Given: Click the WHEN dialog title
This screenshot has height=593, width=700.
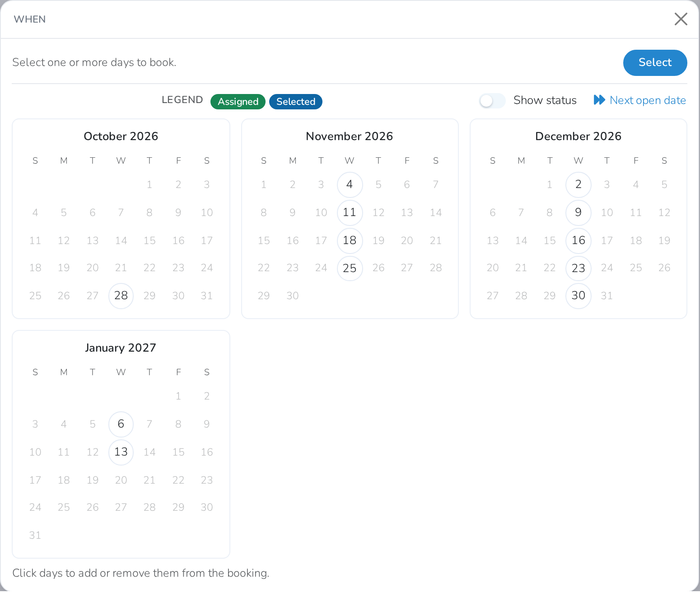Looking at the screenshot, I should click(x=30, y=19).
